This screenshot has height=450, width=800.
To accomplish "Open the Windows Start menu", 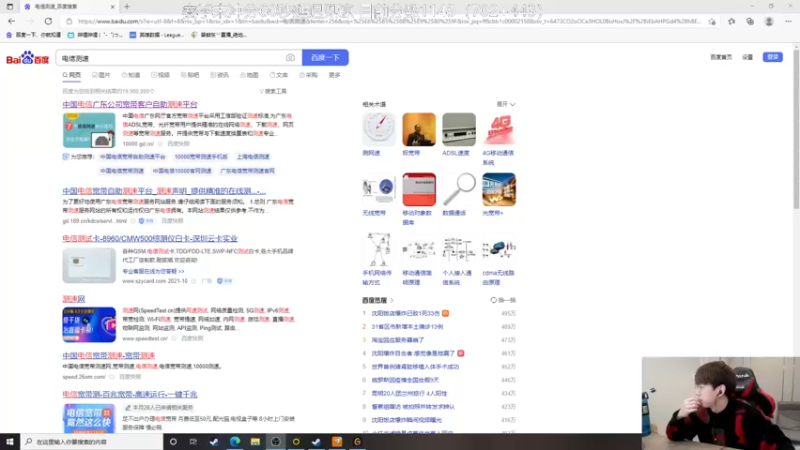I will [x=10, y=442].
